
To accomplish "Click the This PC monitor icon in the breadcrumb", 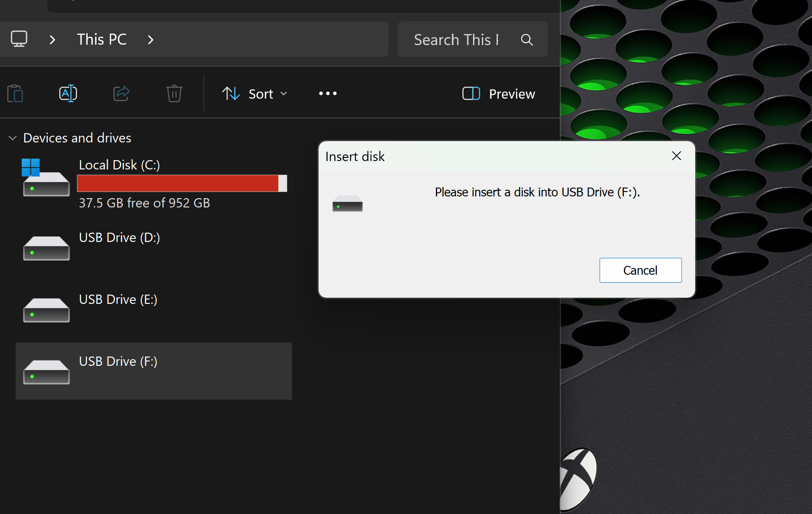I will (19, 39).
